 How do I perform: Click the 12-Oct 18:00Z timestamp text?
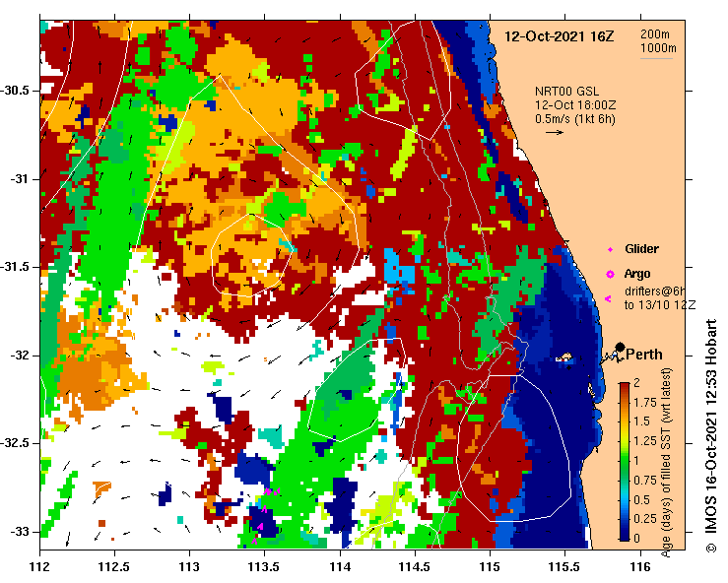(x=575, y=105)
